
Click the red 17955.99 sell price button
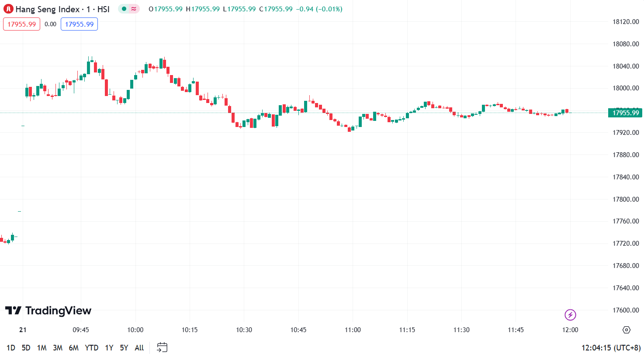coord(21,24)
